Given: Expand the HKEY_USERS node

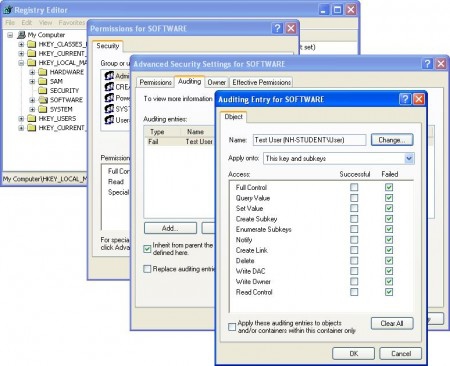Looking at the screenshot, I should click(21, 118).
